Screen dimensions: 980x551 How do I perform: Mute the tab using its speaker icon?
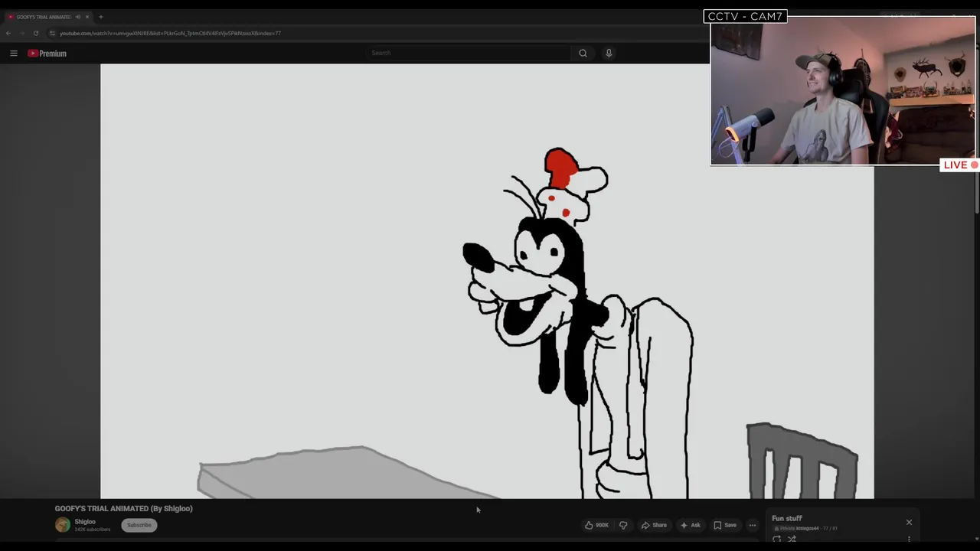pyautogui.click(x=77, y=17)
